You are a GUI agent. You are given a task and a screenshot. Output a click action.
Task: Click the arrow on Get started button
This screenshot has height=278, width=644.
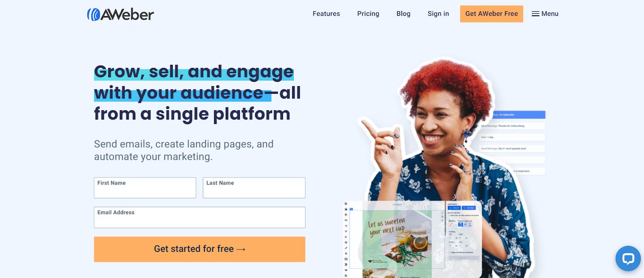(241, 249)
